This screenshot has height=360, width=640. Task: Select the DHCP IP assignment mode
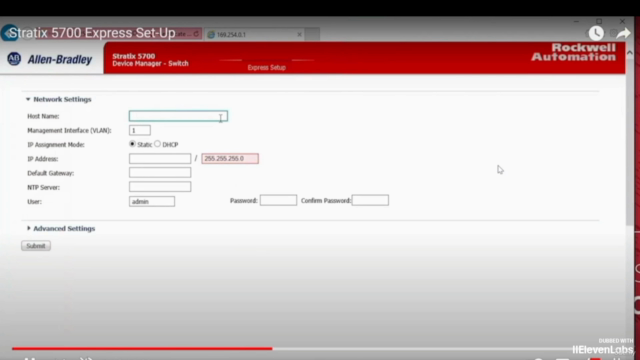(158, 144)
